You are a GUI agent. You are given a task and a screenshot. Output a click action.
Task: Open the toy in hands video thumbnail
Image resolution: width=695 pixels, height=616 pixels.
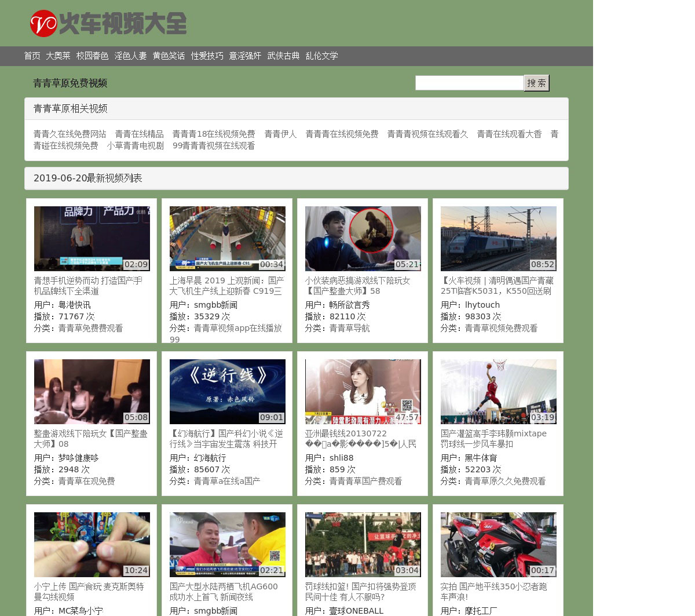point(92,544)
